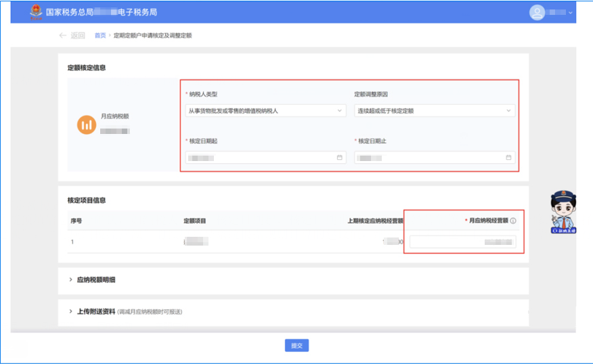Click the user avatar icon

(x=537, y=13)
